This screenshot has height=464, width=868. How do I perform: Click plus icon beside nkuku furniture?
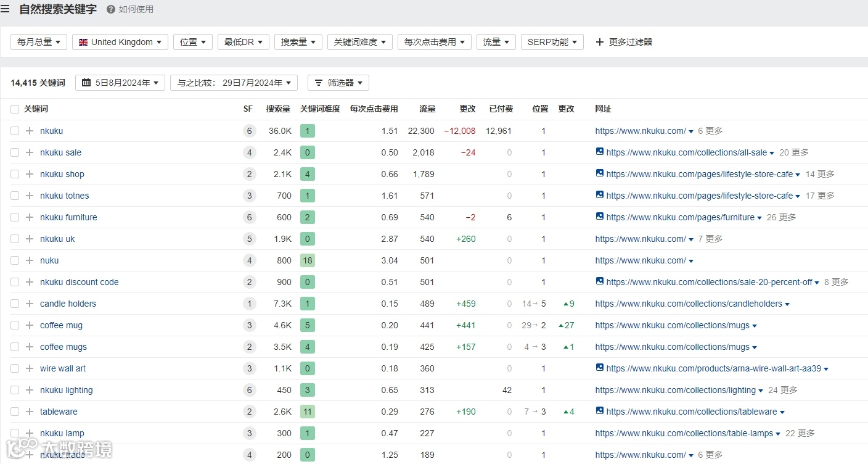point(30,217)
